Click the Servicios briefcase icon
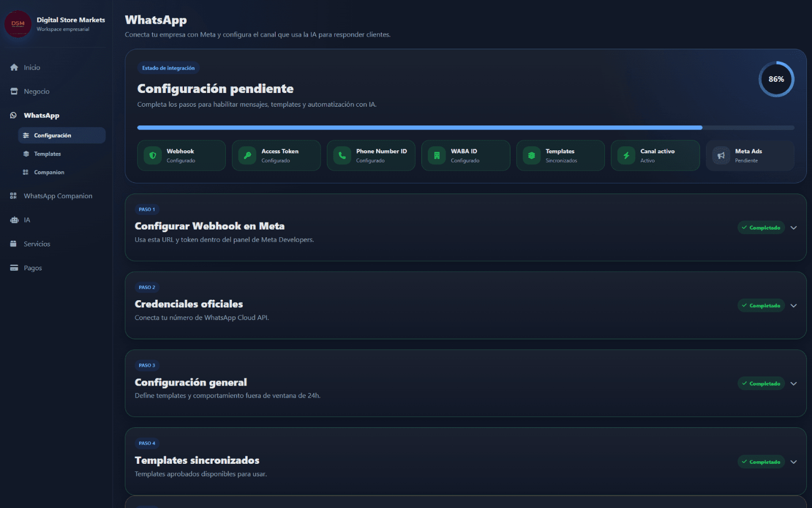 point(14,244)
